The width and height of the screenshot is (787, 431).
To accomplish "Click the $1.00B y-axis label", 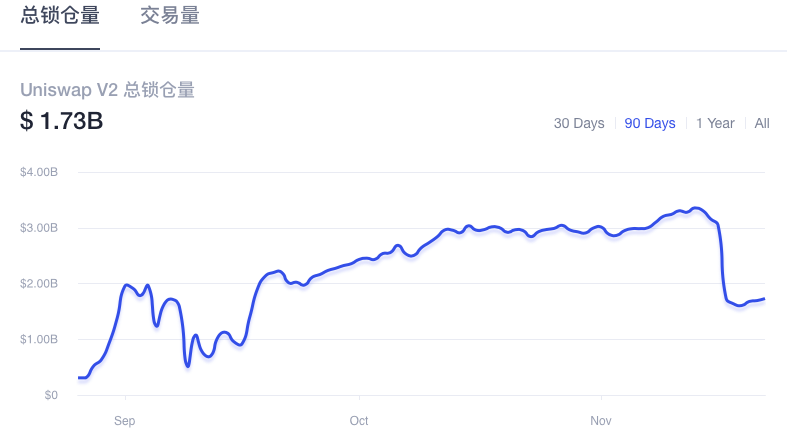I will click(x=39, y=339).
